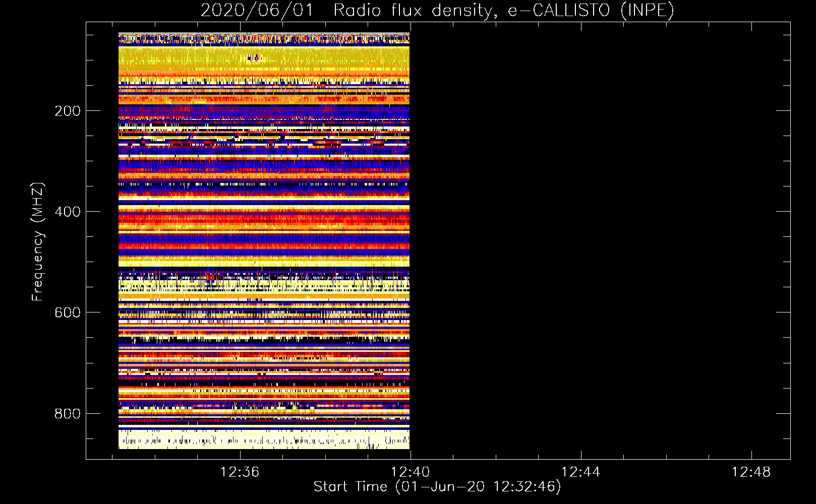Image resolution: width=816 pixels, height=504 pixels.
Task: Click the 12:40 time tick label
Action: click(x=411, y=472)
